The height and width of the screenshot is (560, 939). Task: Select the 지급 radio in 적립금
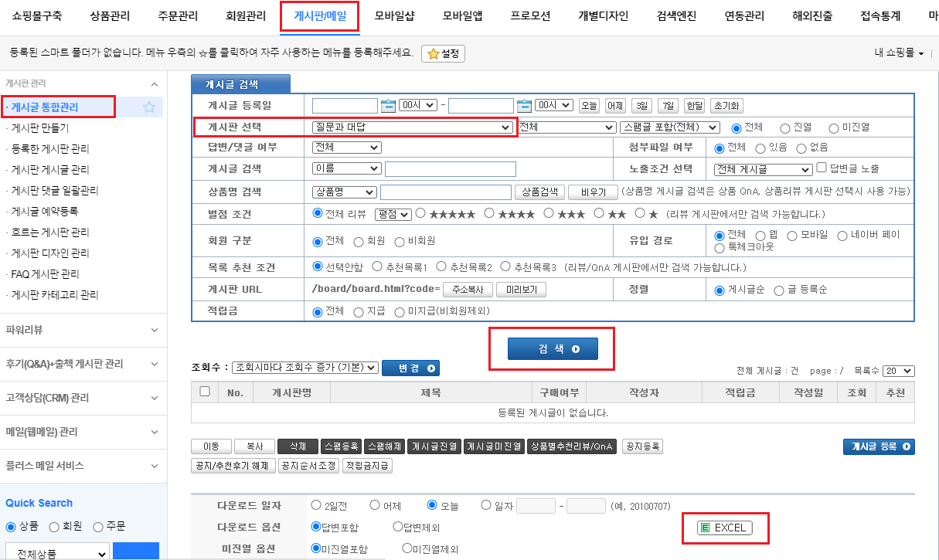tap(359, 311)
